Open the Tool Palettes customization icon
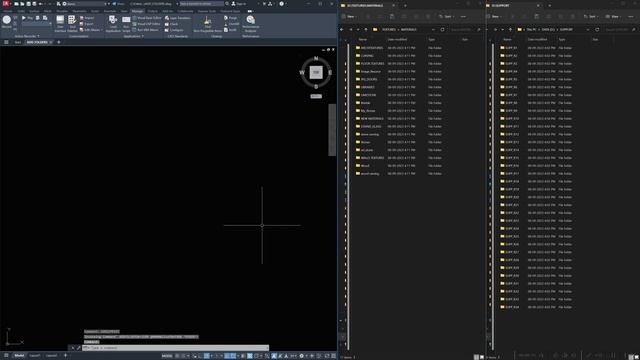 [x=72, y=24]
